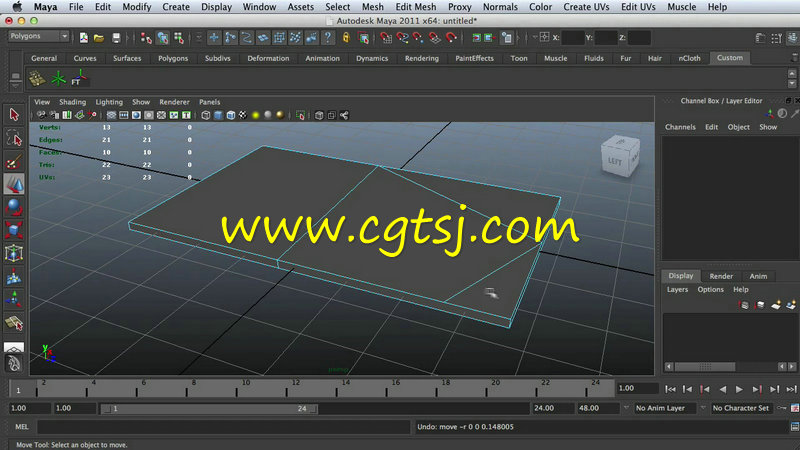Viewport: 800px width, 450px height.
Task: Open the Polygons menu set dropdown
Action: [x=39, y=36]
